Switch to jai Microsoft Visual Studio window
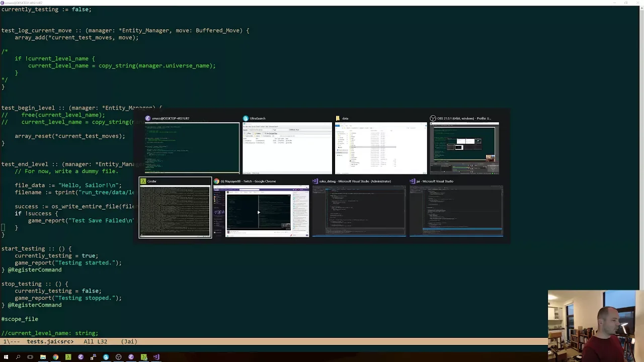The width and height of the screenshot is (644, 362). point(456,211)
